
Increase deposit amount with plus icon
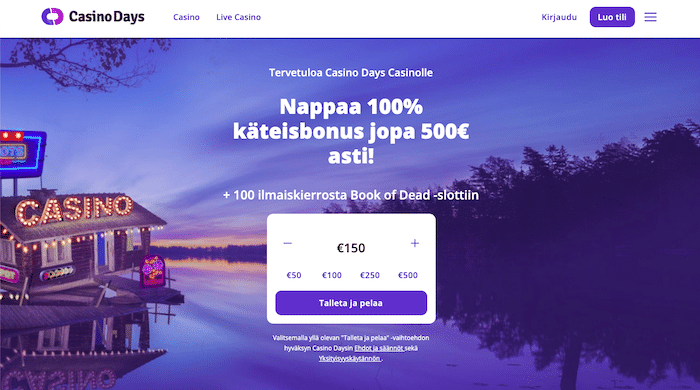[415, 243]
